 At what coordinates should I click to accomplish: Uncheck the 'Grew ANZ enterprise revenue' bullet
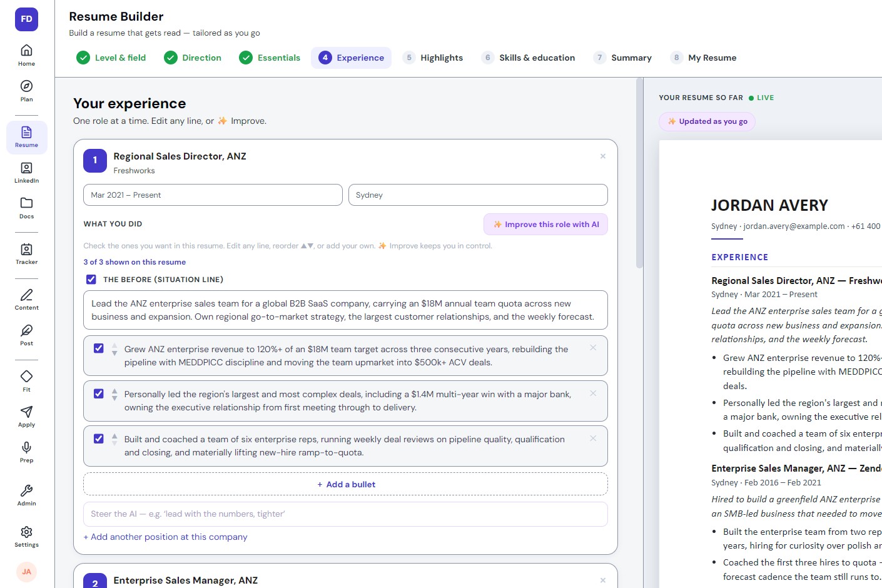tap(98, 348)
